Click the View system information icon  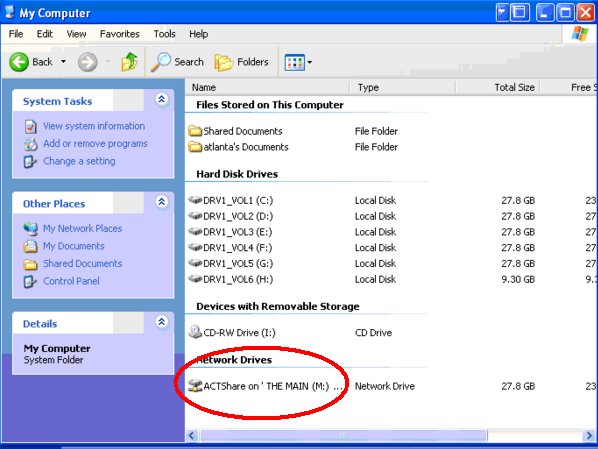[x=31, y=126]
